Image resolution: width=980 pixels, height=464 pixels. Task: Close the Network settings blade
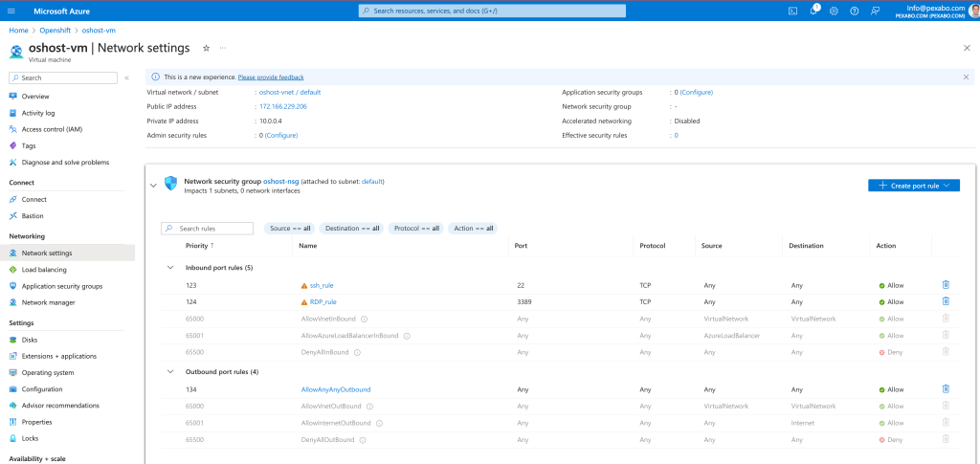click(967, 48)
